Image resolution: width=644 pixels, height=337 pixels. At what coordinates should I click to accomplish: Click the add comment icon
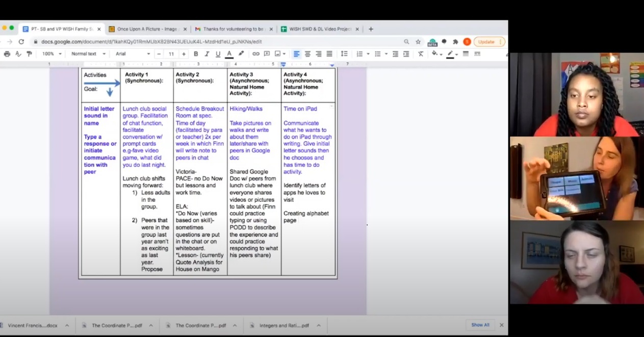[x=267, y=54]
